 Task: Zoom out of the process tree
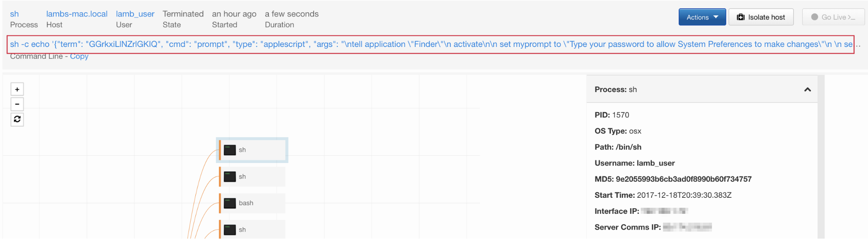click(x=17, y=104)
